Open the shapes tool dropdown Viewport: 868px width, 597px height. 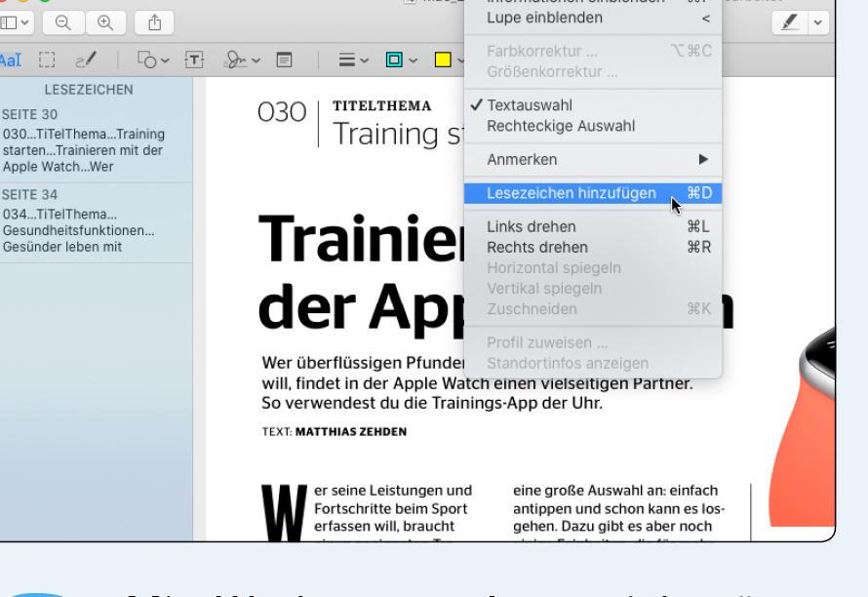click(x=153, y=60)
